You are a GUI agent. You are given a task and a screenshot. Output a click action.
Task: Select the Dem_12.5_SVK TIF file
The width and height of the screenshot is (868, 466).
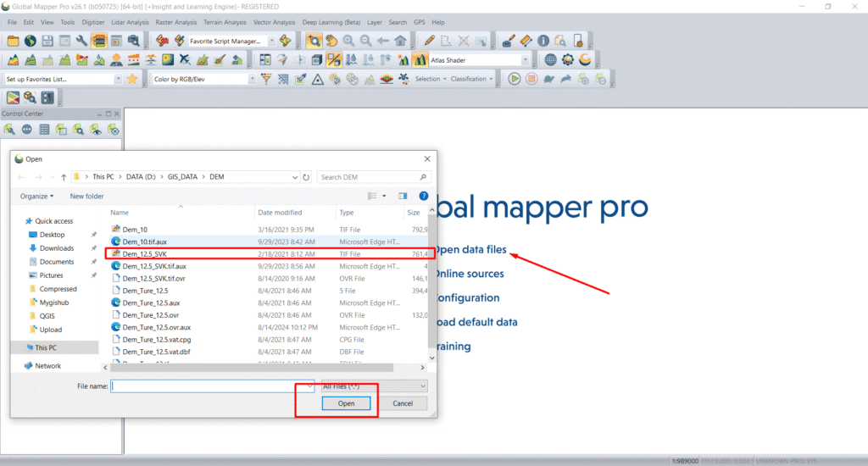(269, 254)
